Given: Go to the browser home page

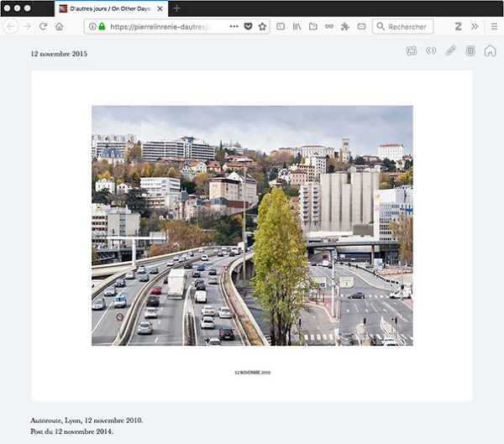Looking at the screenshot, I should (60, 27).
